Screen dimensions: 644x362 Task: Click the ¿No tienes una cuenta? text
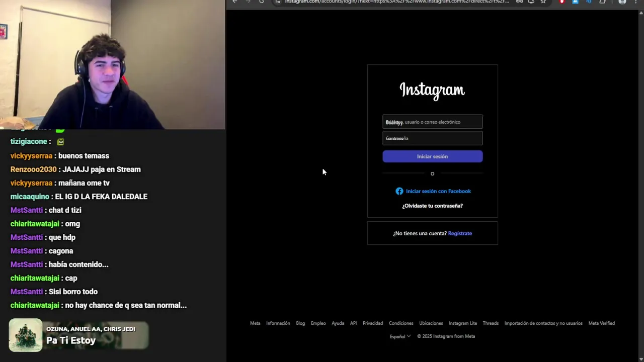click(420, 233)
